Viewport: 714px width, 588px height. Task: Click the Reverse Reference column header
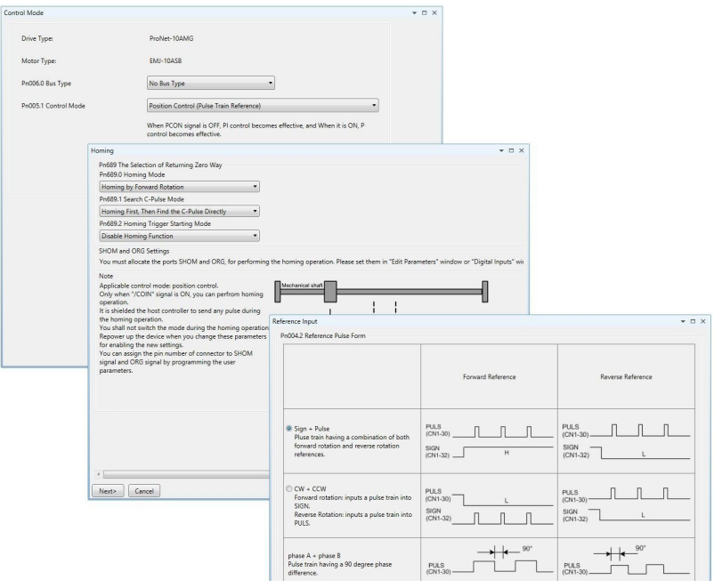[626, 377]
